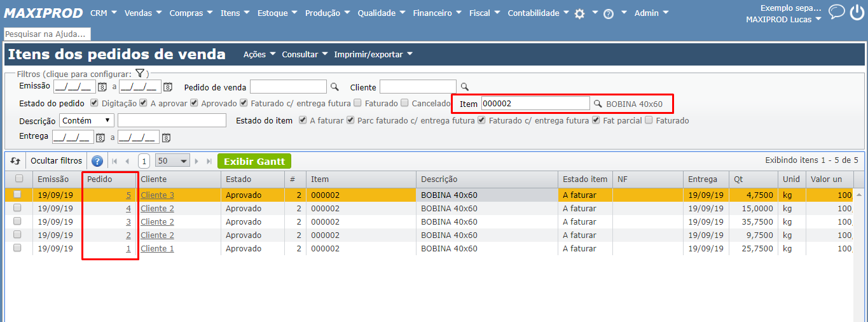This screenshot has width=868, height=322.
Task: Open the Contém description dropdown
Action: pos(86,120)
